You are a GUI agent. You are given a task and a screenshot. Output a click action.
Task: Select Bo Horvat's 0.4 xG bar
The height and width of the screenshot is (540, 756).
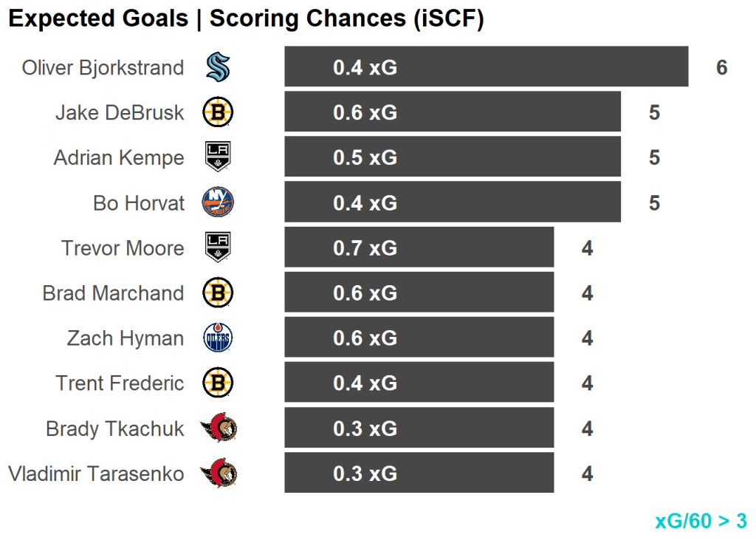[452, 202]
